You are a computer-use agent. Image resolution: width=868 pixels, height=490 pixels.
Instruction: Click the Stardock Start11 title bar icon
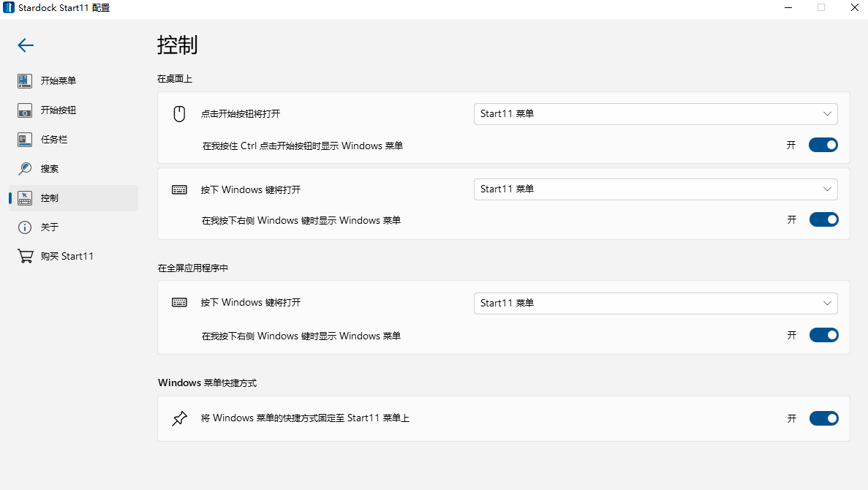[x=9, y=8]
